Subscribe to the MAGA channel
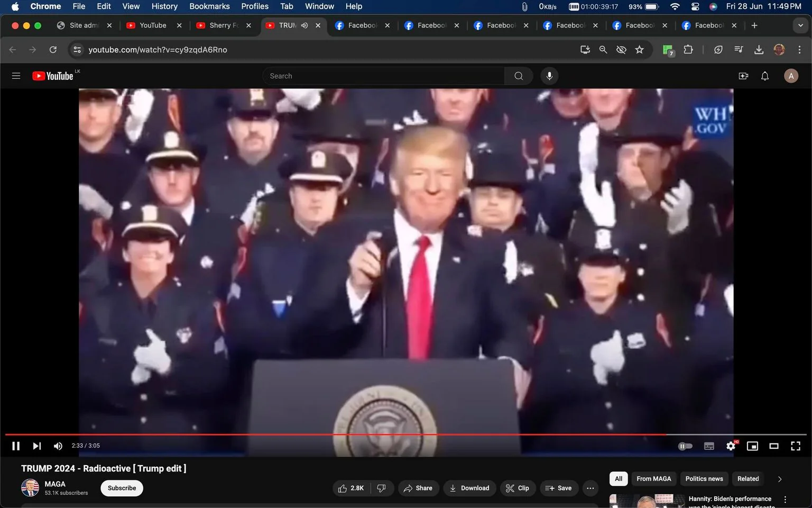Image resolution: width=812 pixels, height=508 pixels. (122, 488)
